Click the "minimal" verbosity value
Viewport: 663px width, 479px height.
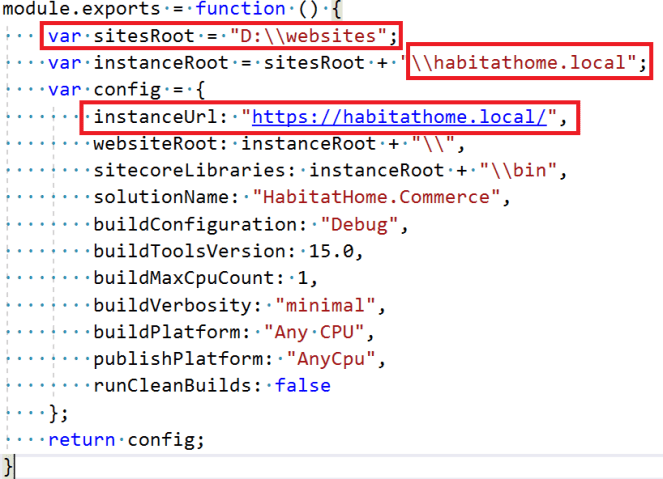[330, 304]
